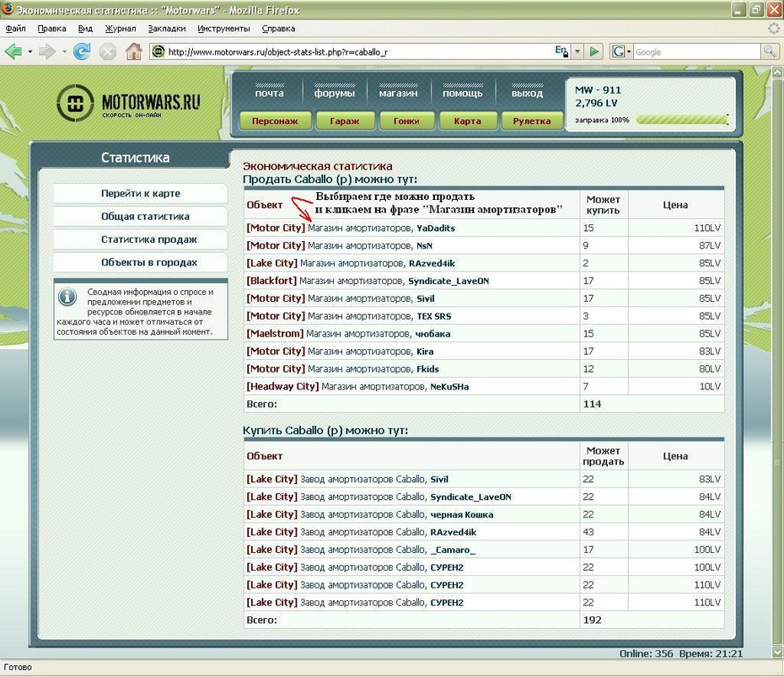This screenshot has height=677, width=784.
Task: Open Sivil's Магазин амортизаторов in Motor City
Action: tap(361, 298)
